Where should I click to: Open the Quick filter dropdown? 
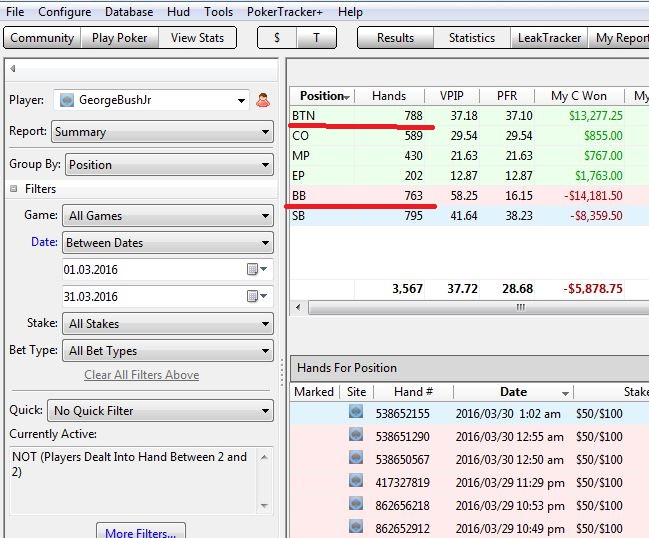(x=162, y=410)
